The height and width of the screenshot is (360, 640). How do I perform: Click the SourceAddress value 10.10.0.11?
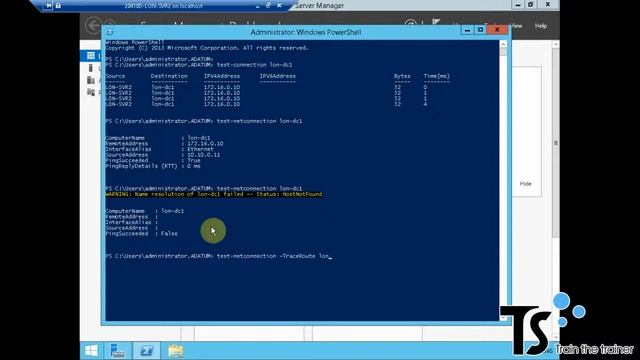pyautogui.click(x=204, y=155)
